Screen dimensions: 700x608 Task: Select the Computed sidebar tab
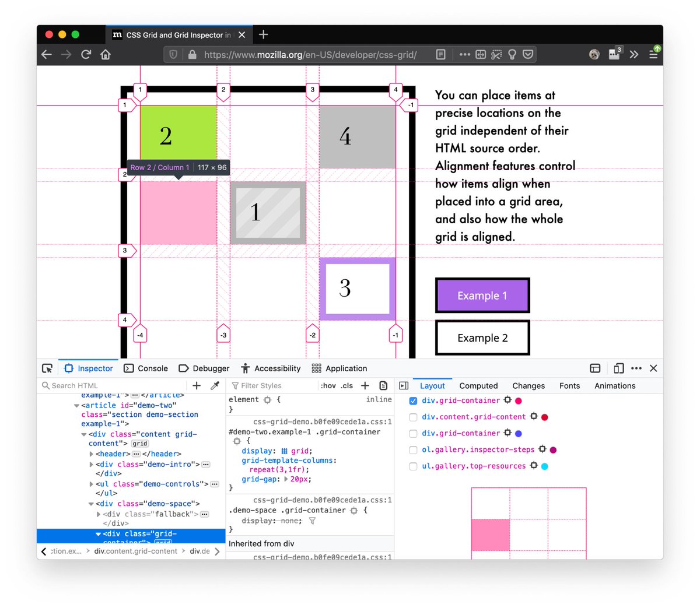click(478, 385)
